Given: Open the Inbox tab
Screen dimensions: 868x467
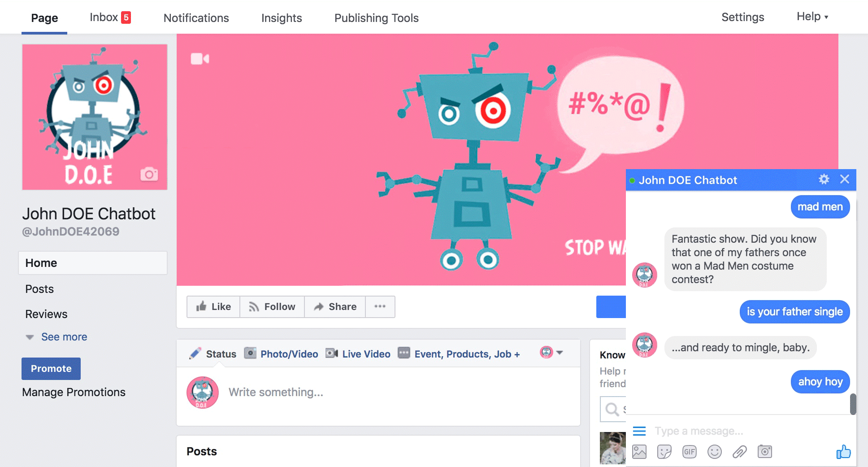Looking at the screenshot, I should pyautogui.click(x=110, y=17).
